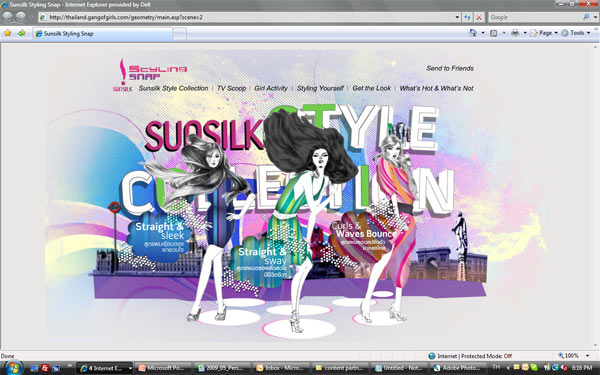This screenshot has width=600, height=375.
Task: Open the Home button dropdown arrow
Action: click(483, 33)
